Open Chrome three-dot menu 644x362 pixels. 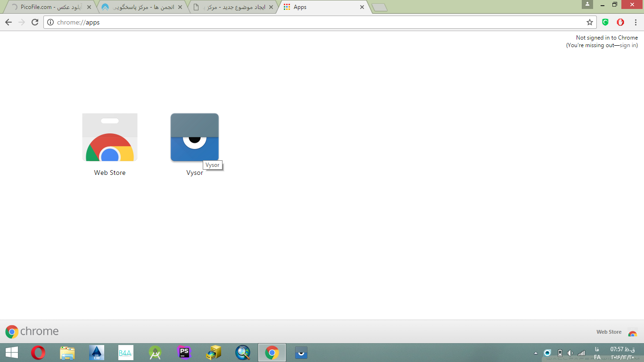pyautogui.click(x=636, y=22)
